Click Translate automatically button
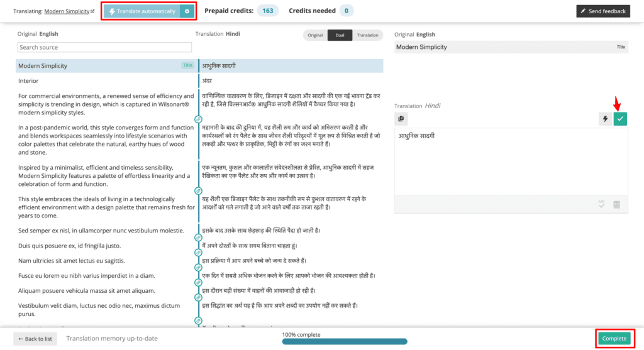The height and width of the screenshot is (350, 644). point(142,11)
